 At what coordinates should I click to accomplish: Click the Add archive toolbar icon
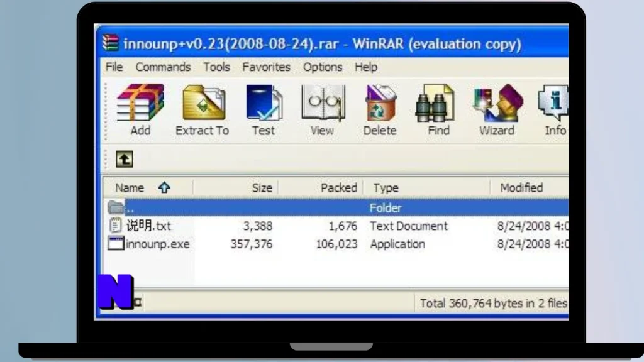[140, 103]
